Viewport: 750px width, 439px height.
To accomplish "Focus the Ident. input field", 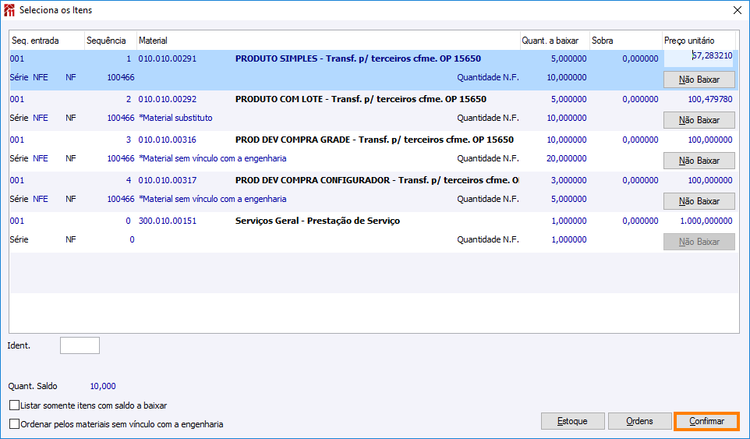I will (x=80, y=345).
